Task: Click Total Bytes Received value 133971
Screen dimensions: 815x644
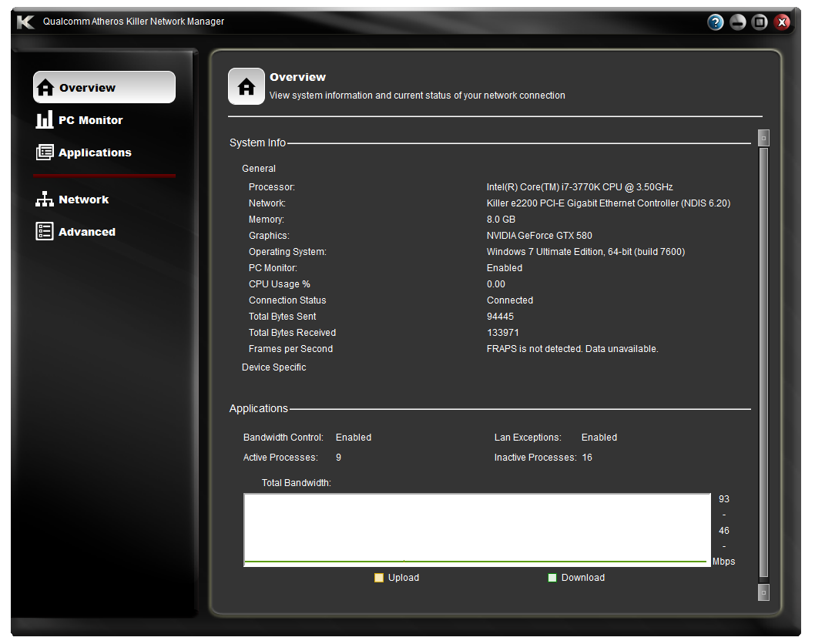Action: (502, 332)
